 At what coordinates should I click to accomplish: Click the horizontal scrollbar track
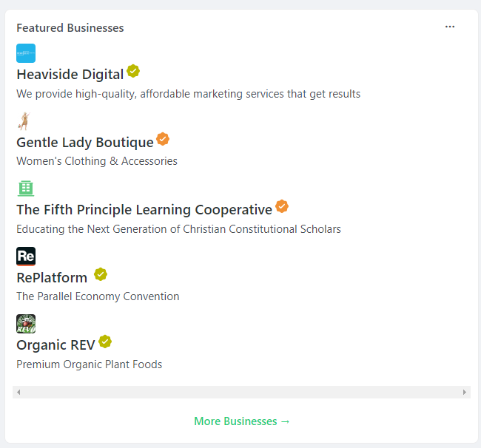241,393
